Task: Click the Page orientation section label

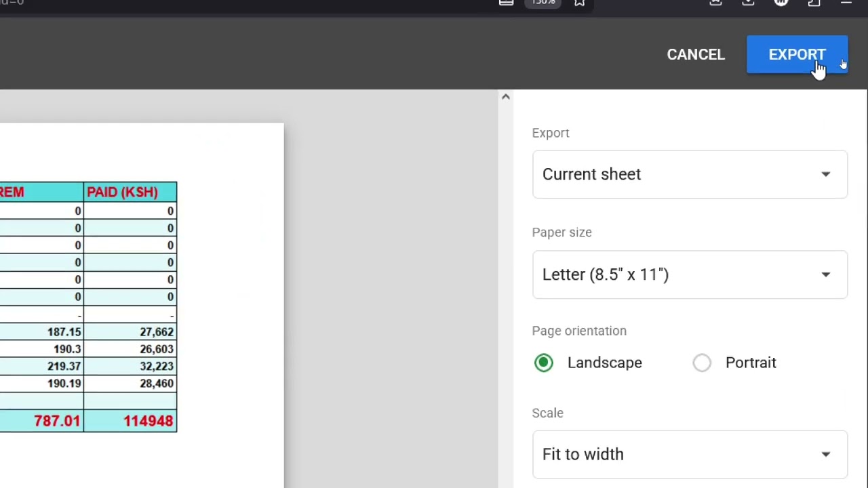Action: click(579, 331)
